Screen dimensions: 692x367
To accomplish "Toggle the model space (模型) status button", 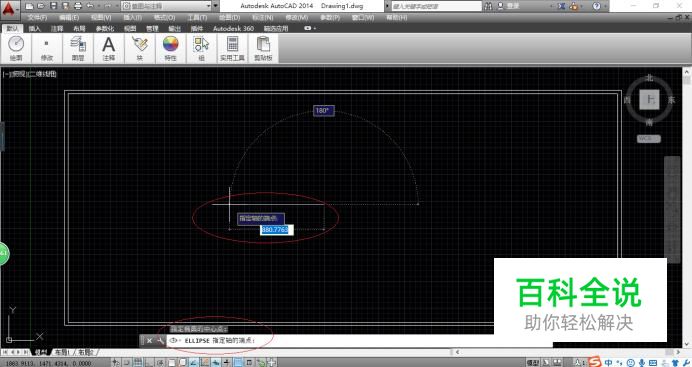I will tap(533, 363).
